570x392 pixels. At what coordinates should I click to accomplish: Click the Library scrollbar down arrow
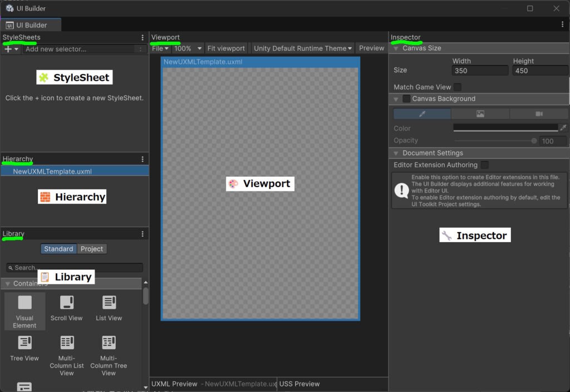pos(146,388)
